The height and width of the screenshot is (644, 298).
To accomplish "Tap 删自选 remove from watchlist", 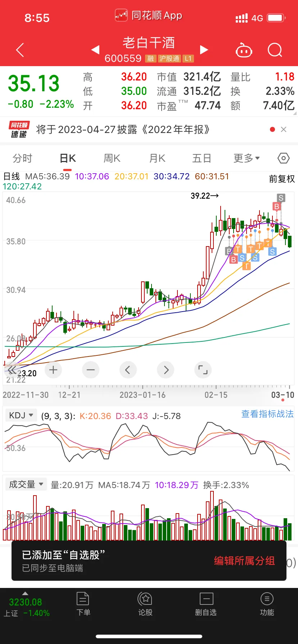I will (206, 604).
